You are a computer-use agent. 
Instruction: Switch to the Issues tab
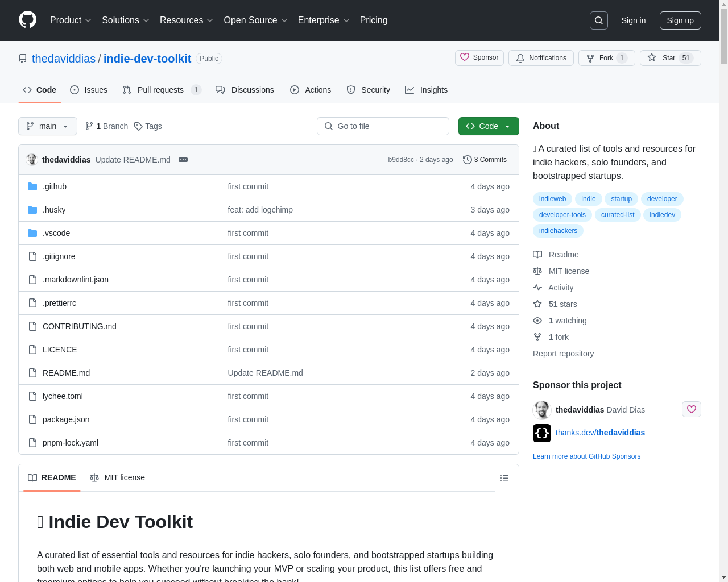click(89, 90)
